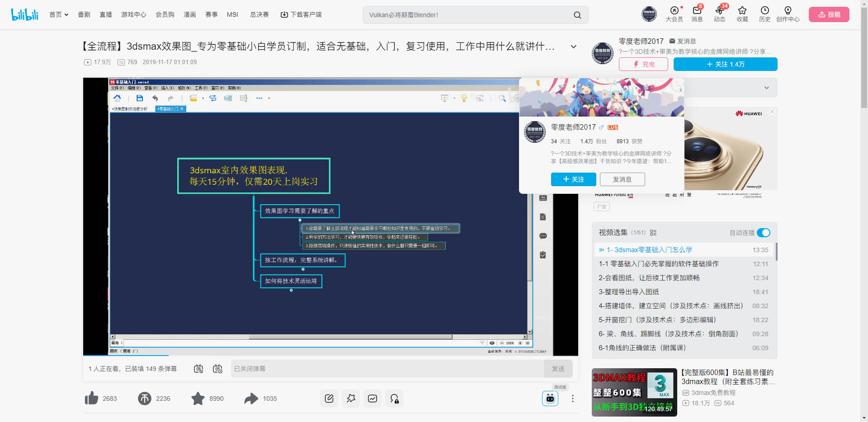Toggle 自动连播 autoplay switch
This screenshot has width=868, height=422.
(764, 233)
